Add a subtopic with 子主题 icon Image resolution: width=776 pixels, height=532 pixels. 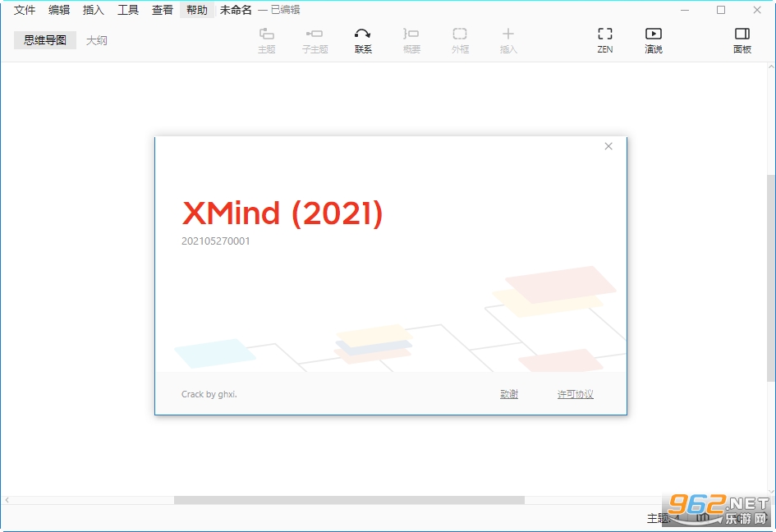tap(315, 40)
